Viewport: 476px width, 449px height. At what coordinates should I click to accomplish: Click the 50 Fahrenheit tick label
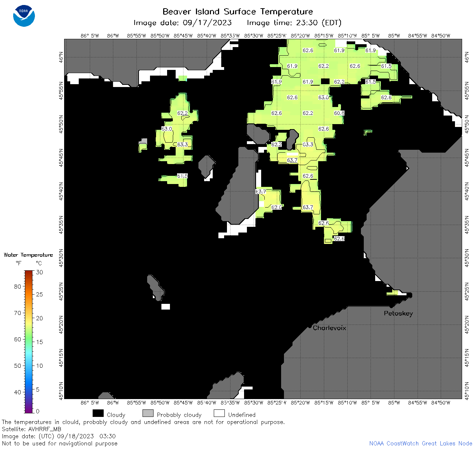coord(17,366)
